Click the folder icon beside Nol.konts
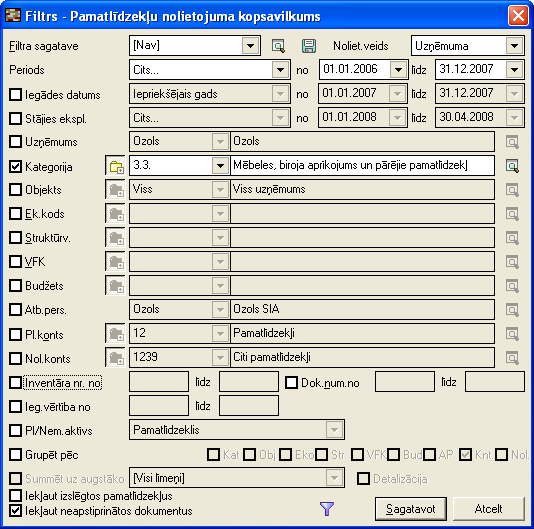Screen dimensions: 534x529 coord(115,358)
